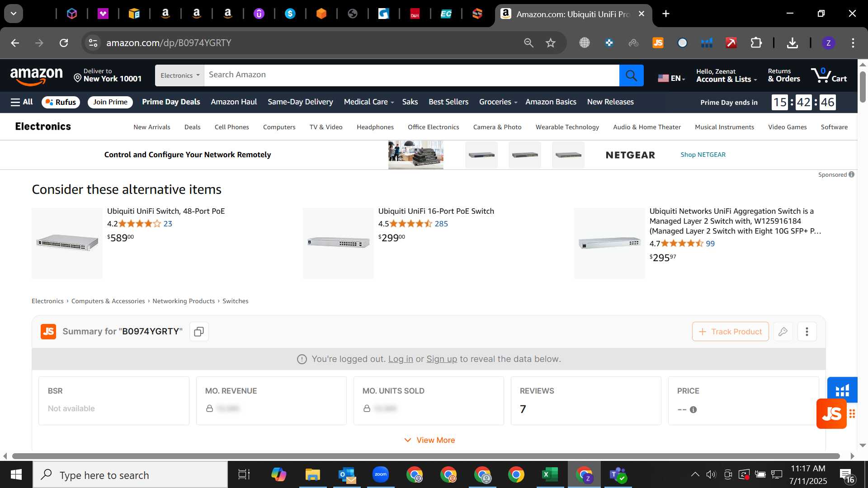Open Best Sellers
This screenshot has width=868, height=488.
tap(448, 102)
